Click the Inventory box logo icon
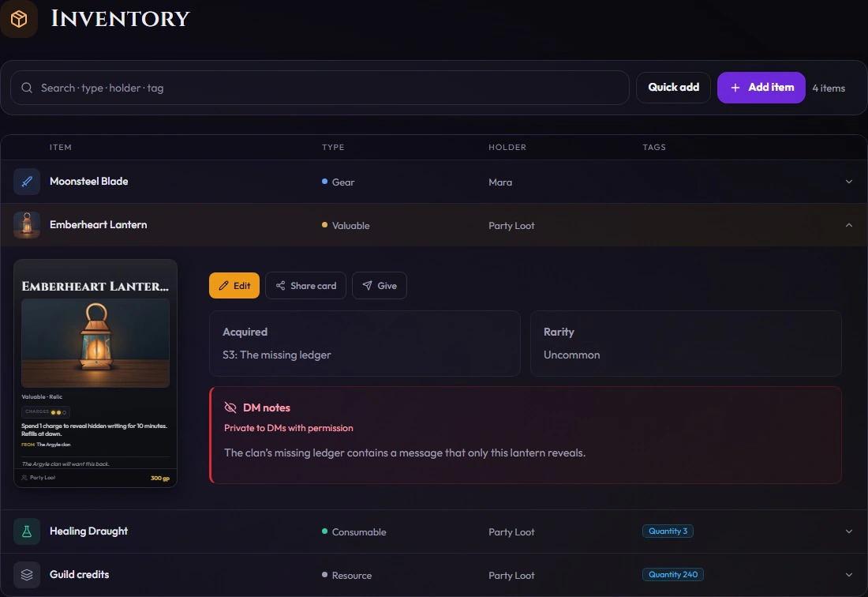 click(19, 19)
